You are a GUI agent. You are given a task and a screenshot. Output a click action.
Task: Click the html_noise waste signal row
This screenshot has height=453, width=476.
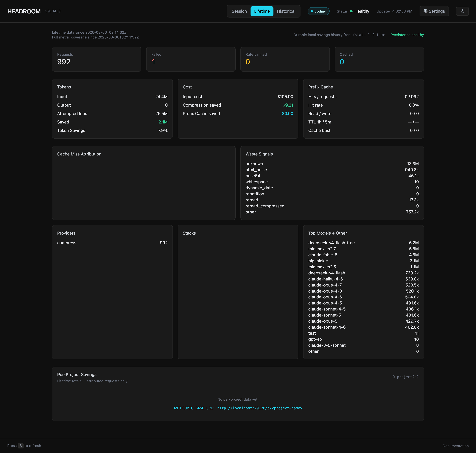click(x=332, y=170)
